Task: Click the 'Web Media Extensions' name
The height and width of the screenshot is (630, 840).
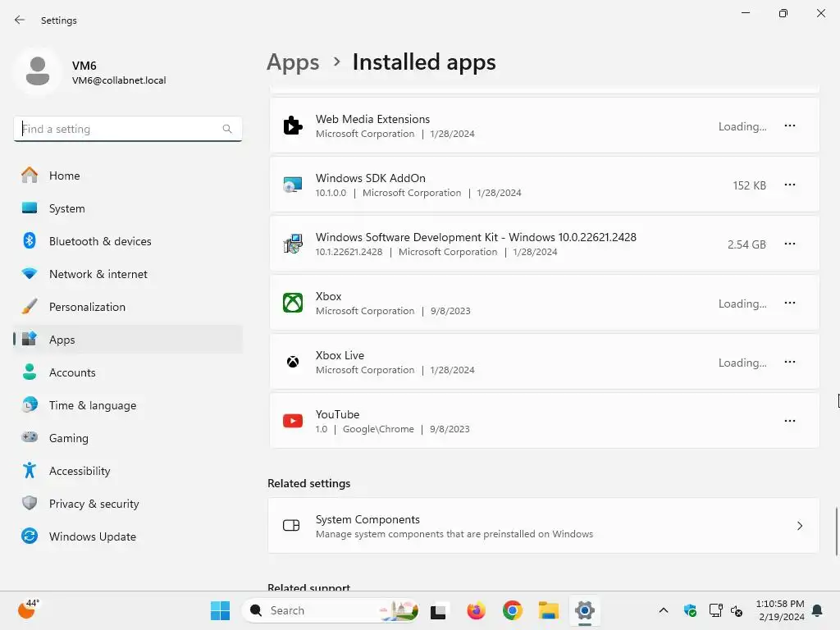Action: pyautogui.click(x=372, y=119)
